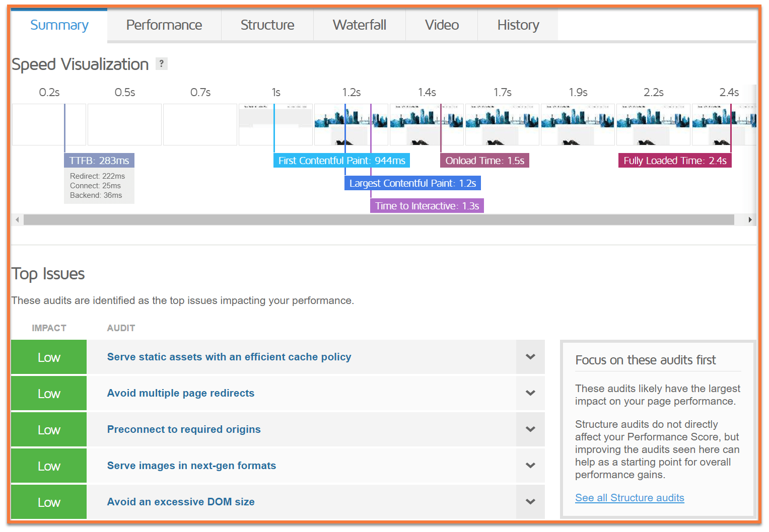Click the Speed Visualization help question mark icon
769x532 pixels.
pos(161,63)
